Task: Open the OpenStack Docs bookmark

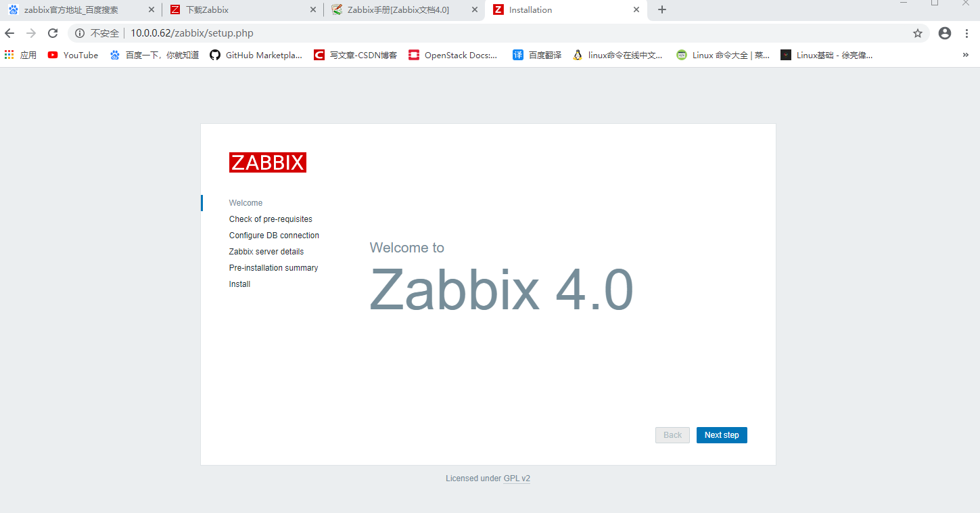Action: (x=453, y=55)
